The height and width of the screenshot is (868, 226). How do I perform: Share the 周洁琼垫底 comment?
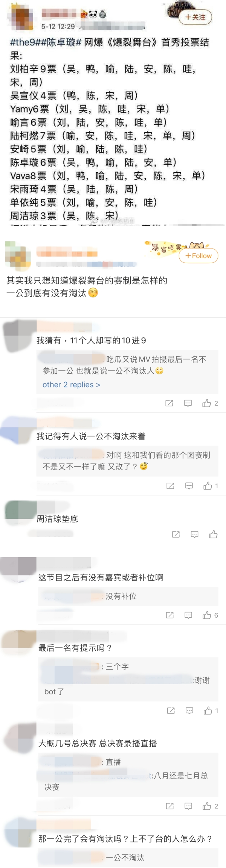(176, 535)
